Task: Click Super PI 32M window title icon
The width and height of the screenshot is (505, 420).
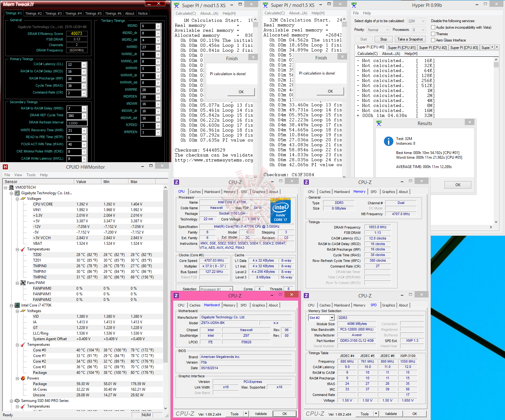Action: (265, 5)
